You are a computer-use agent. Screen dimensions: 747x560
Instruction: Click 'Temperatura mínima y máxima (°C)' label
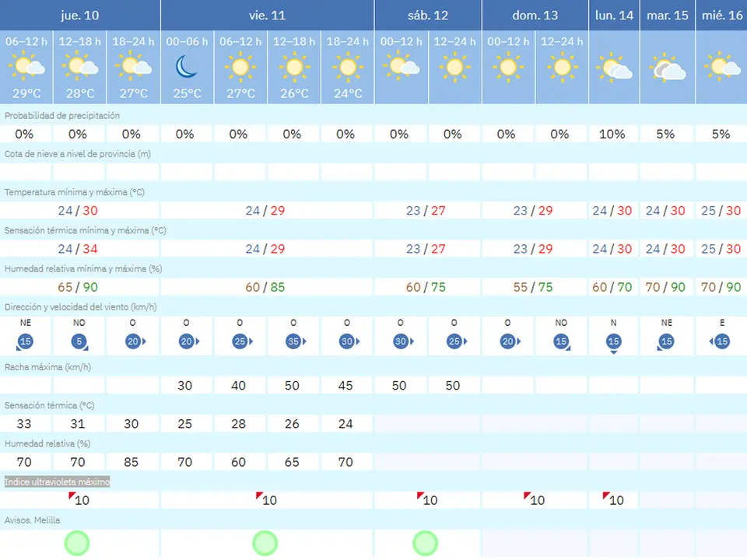point(75,192)
